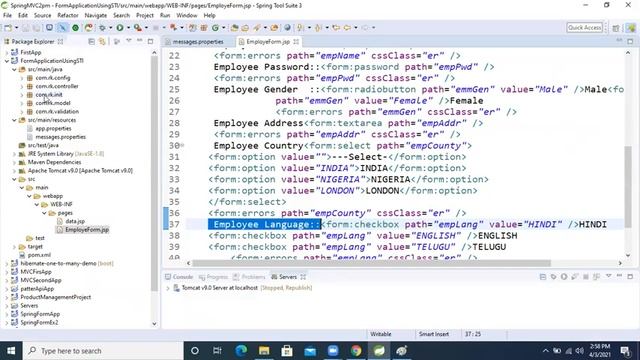The width and height of the screenshot is (640, 360).
Task: Open the Run dropdown arrow beside green play
Action: coord(128,28)
